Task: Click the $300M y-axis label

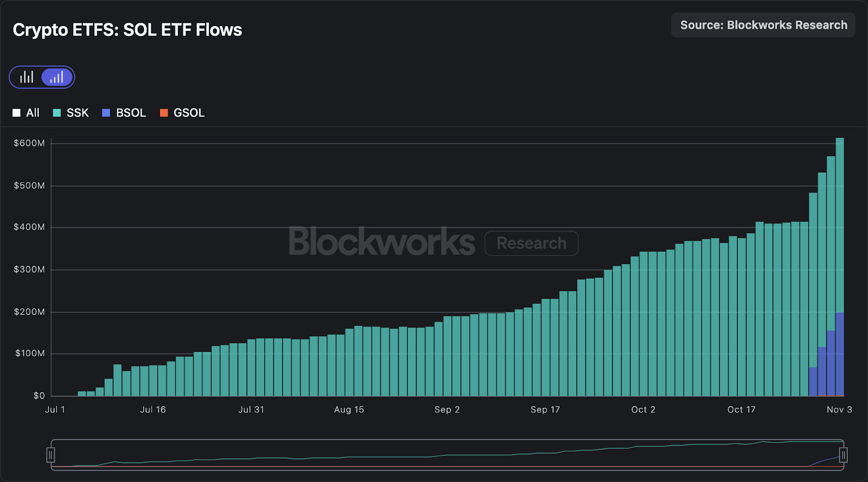Action: tap(29, 269)
